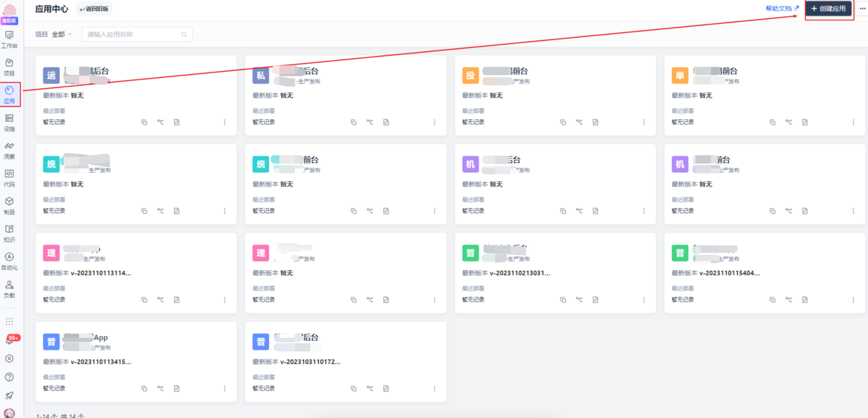
Task: Open the orange 单 application card tile
Action: pyautogui.click(x=765, y=96)
